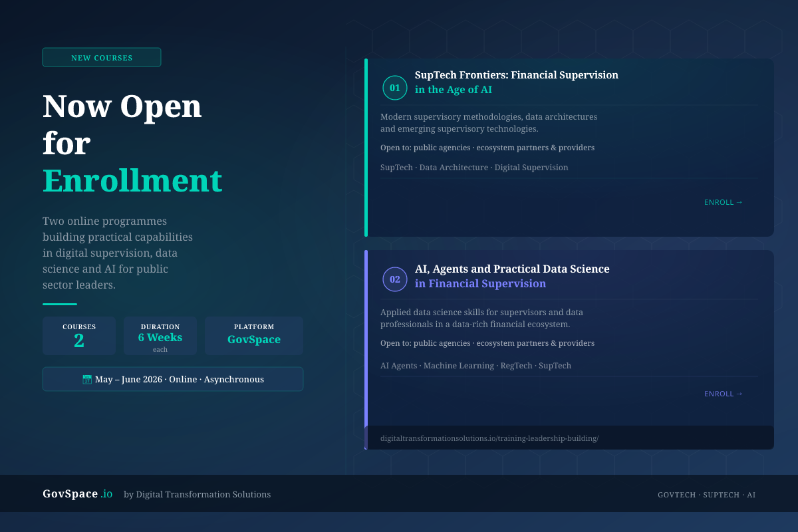798x532 pixels.
Task: Click the COURSES 2 stat tile
Action: coord(79,336)
